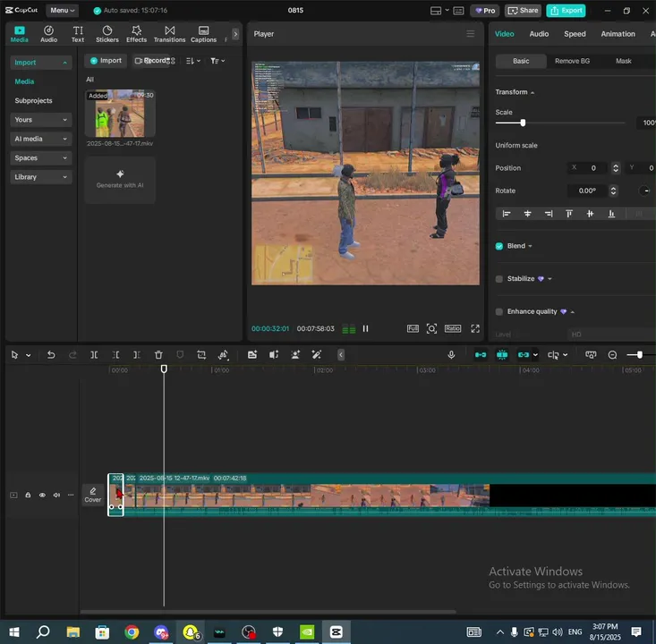The image size is (656, 644).
Task: Click the timeline microphone record icon
Action: 451,355
